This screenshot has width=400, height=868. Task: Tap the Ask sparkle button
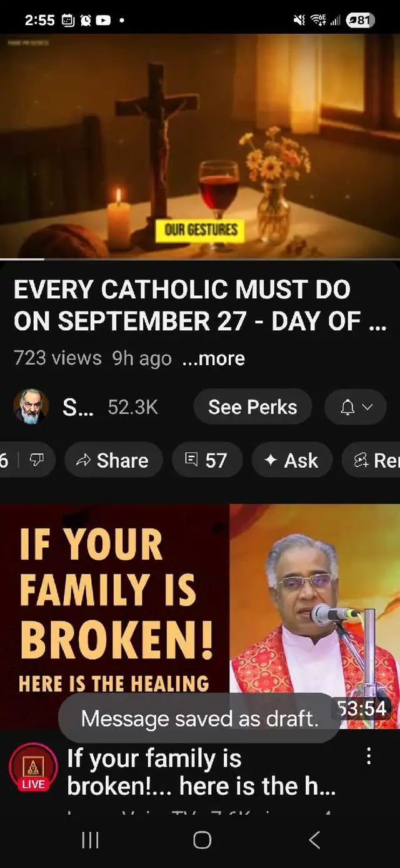pyautogui.click(x=292, y=460)
